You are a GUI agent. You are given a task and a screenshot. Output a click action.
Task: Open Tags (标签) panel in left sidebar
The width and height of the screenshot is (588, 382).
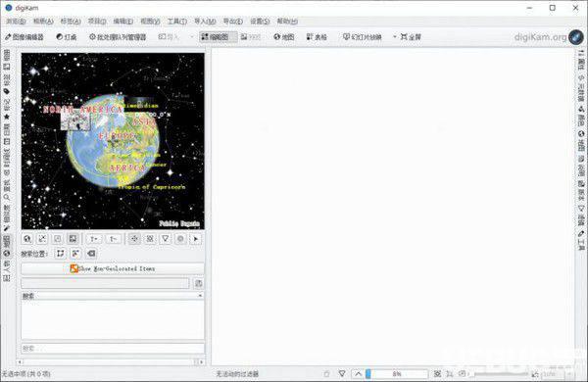[7, 84]
